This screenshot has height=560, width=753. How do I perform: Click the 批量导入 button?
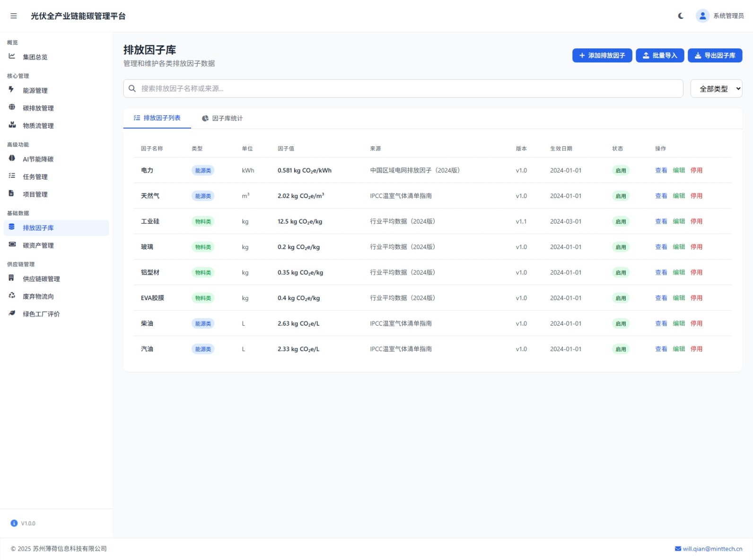(659, 56)
